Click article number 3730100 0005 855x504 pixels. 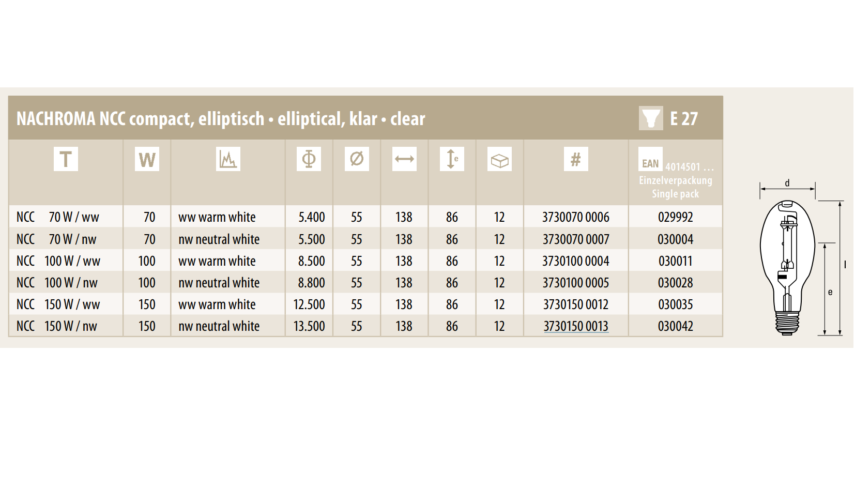pyautogui.click(x=576, y=283)
